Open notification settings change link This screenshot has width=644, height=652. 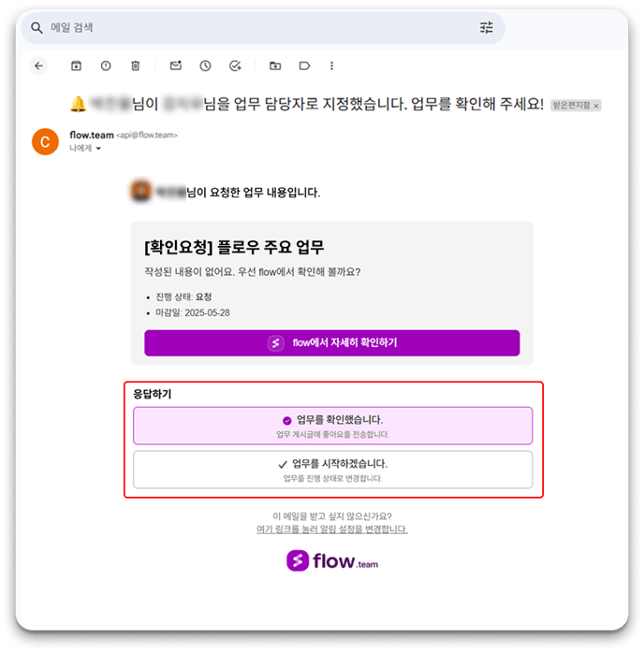point(332,529)
